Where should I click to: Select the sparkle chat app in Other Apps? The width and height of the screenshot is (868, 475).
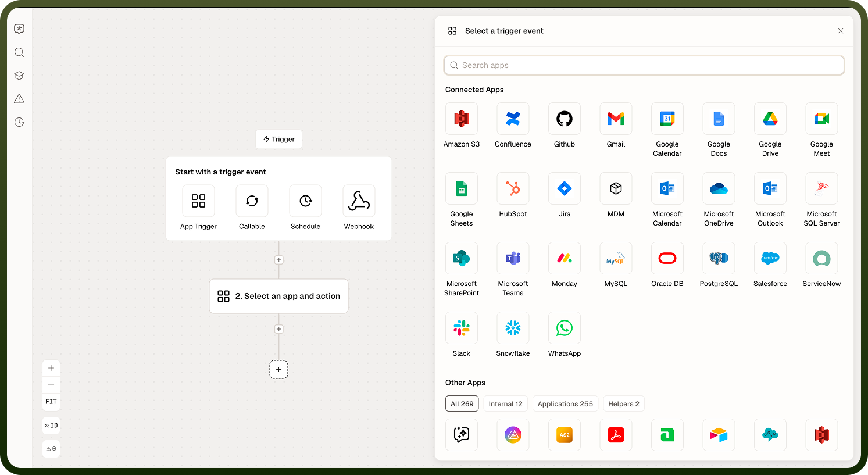462,435
